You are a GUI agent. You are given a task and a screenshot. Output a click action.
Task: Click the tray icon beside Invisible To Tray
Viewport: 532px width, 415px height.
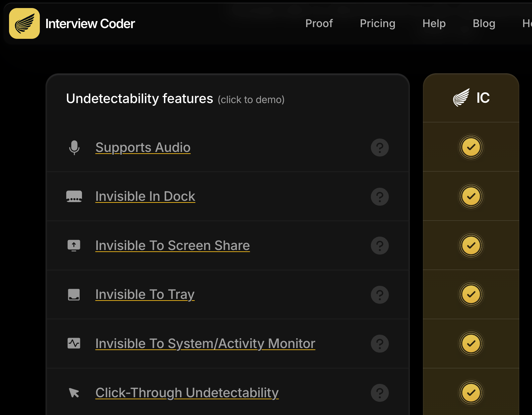pyautogui.click(x=74, y=295)
